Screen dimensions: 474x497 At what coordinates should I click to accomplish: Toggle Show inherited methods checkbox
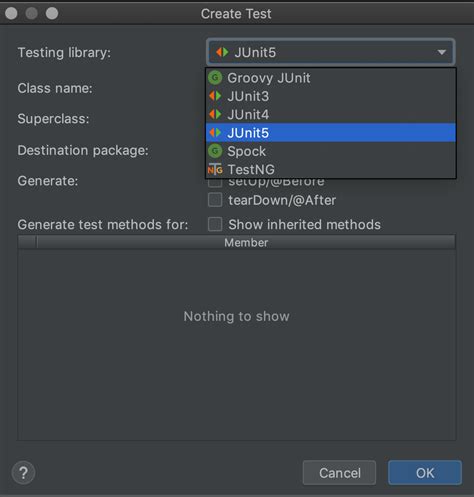215,224
